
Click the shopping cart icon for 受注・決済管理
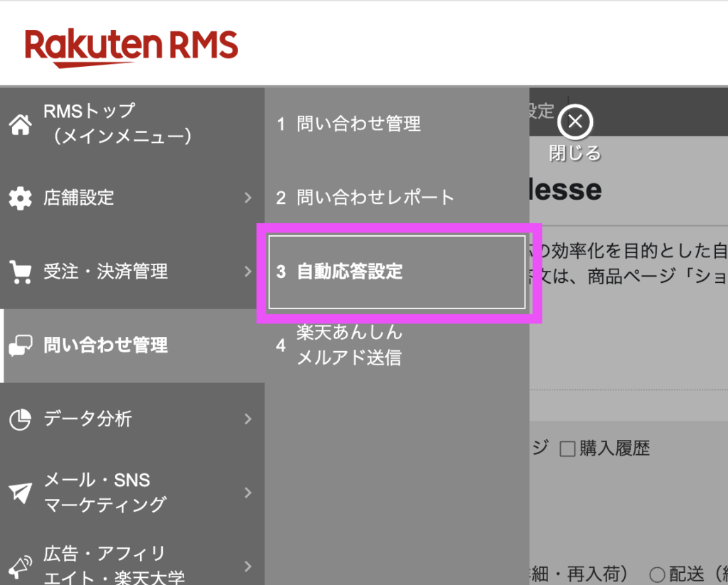click(x=20, y=271)
